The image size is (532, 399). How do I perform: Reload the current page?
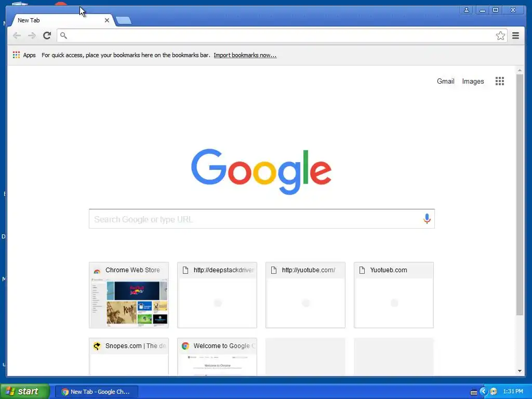point(47,35)
